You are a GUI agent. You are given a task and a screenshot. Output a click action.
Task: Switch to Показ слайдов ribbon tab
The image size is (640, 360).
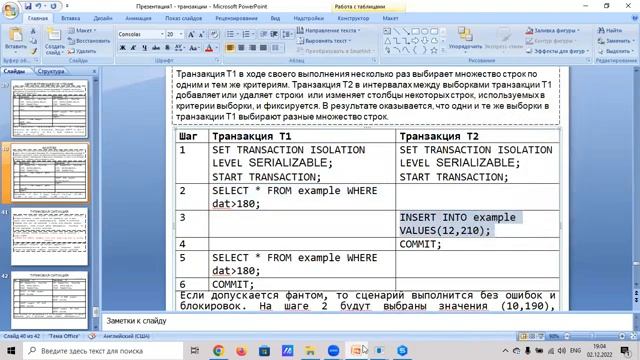point(183,18)
